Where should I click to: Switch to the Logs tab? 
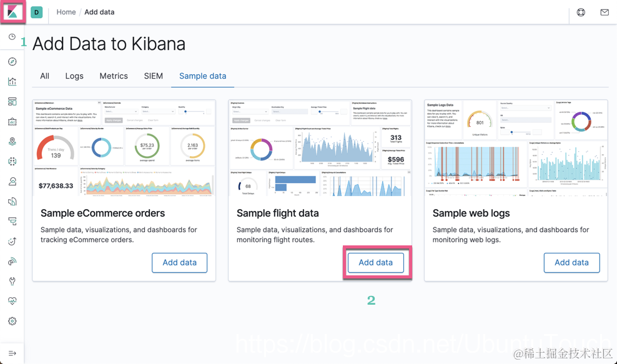pyautogui.click(x=74, y=76)
